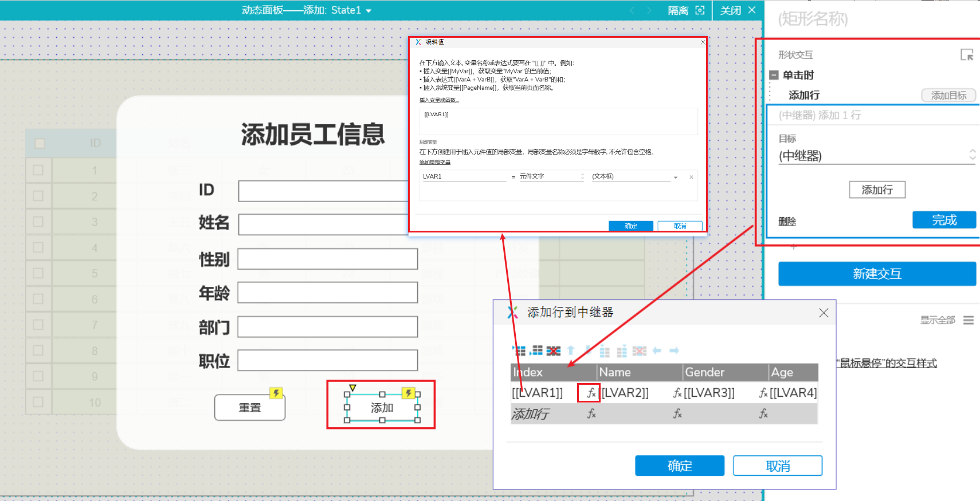The width and height of the screenshot is (980, 501).
Task: Click the pop-out icon beside 形状交互
Action: click(967, 54)
